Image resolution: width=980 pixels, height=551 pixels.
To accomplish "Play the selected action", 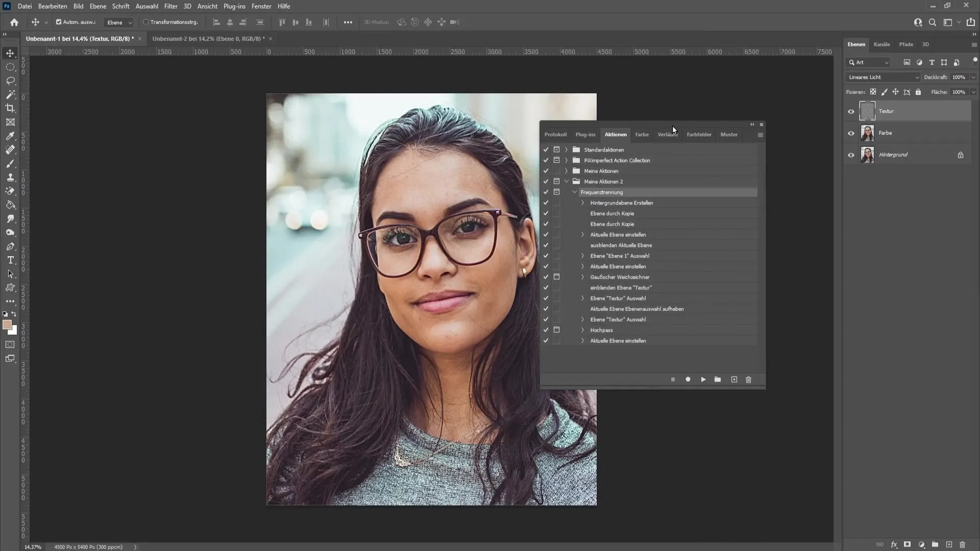I will 703,380.
